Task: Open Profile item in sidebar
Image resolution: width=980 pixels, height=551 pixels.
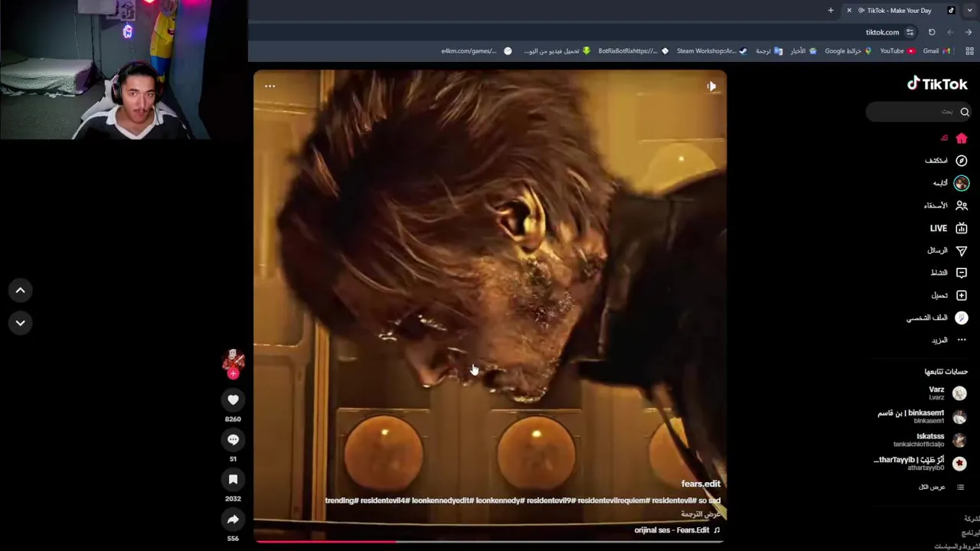Action: pos(937,318)
